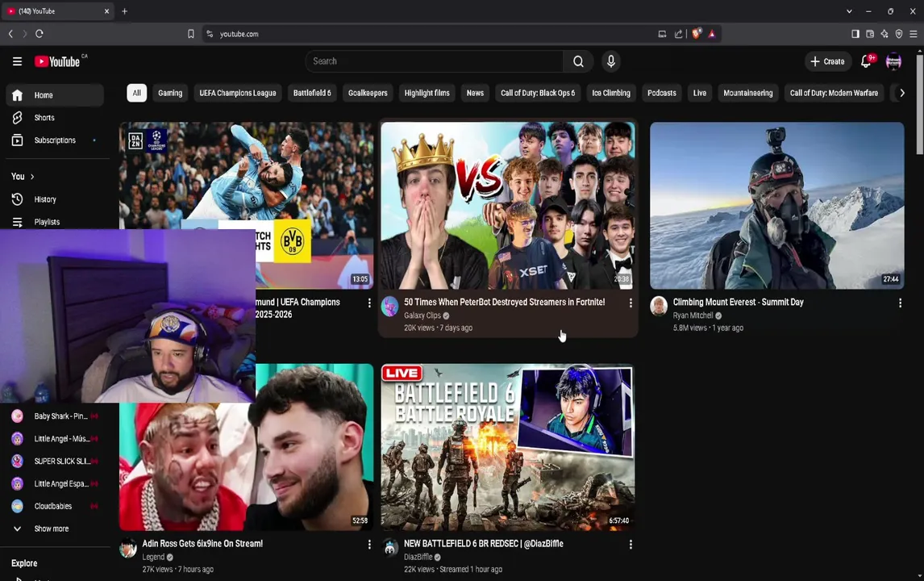This screenshot has width=924, height=581.
Task: Open a new browser tab
Action: tap(124, 11)
